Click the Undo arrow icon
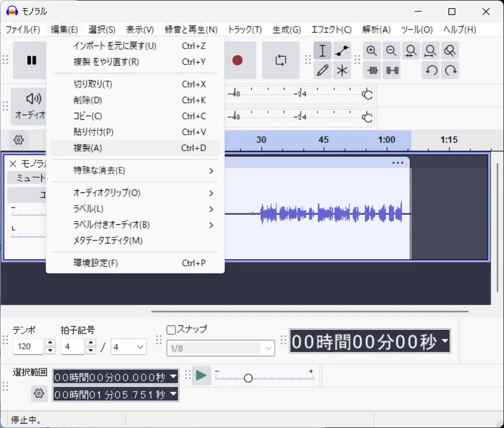 pos(430,71)
